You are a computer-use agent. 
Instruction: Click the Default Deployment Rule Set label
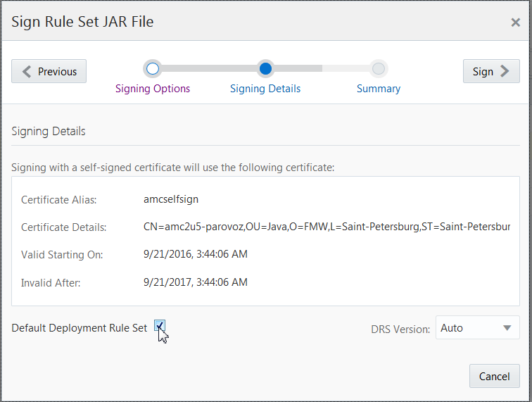point(80,328)
